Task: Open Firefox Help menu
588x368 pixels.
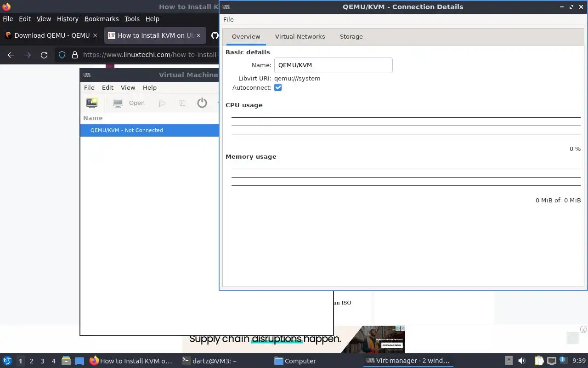Action: pos(152,19)
